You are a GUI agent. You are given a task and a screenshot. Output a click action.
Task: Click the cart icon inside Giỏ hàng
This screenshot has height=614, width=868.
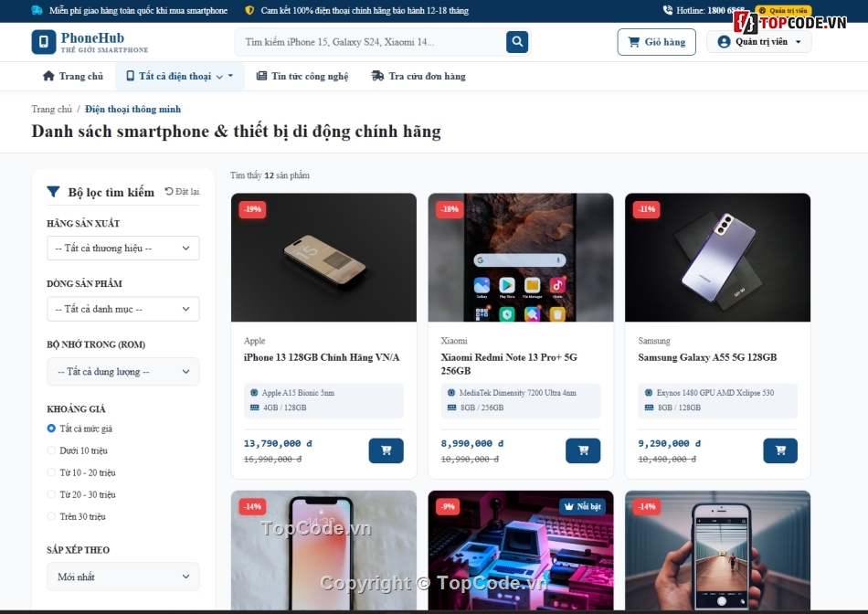[x=634, y=41]
